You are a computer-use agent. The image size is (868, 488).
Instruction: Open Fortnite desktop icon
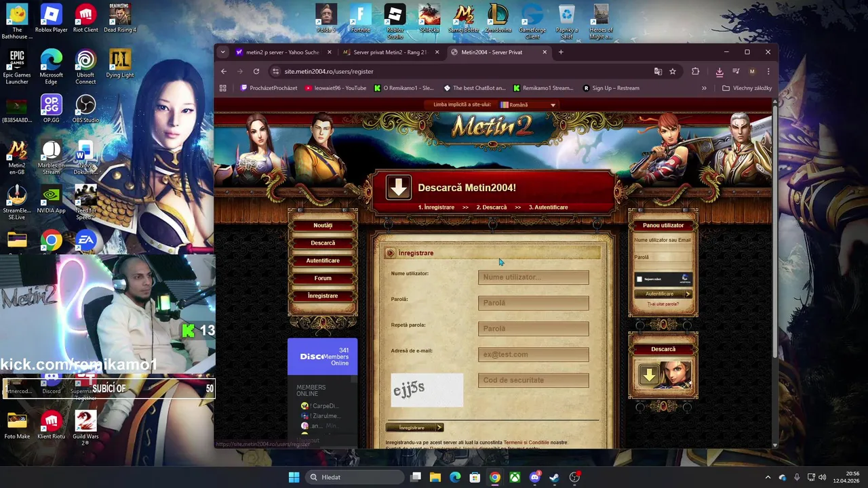[x=360, y=18]
